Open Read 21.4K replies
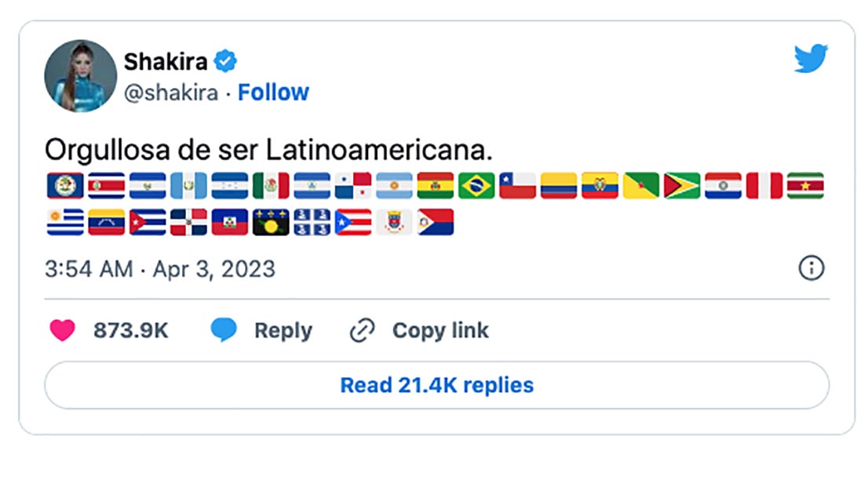This screenshot has width=868, height=487. (x=436, y=385)
